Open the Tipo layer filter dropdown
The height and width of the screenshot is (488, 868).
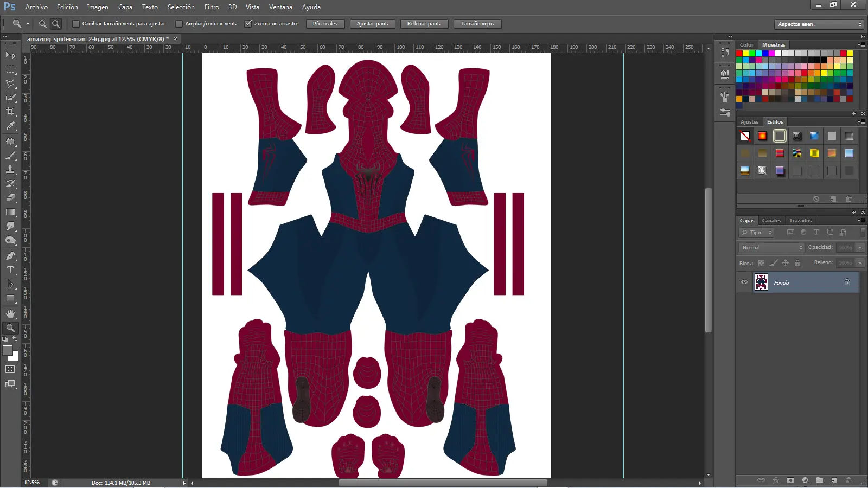[756, 233]
